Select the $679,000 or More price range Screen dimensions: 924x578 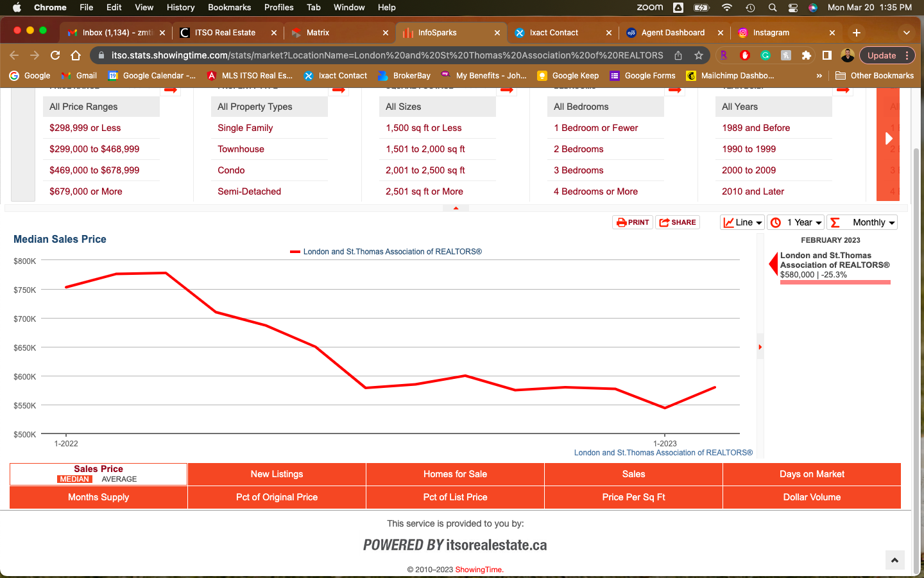[86, 191]
